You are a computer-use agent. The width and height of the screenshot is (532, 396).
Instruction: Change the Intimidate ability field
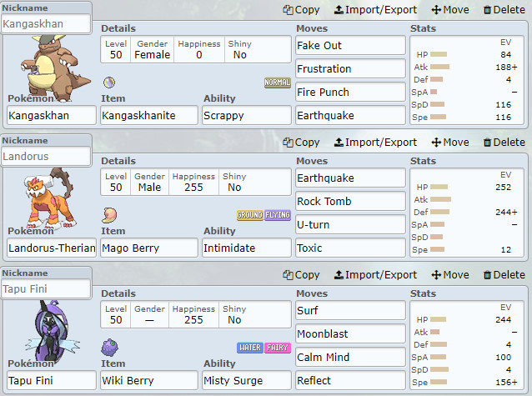[247, 248]
